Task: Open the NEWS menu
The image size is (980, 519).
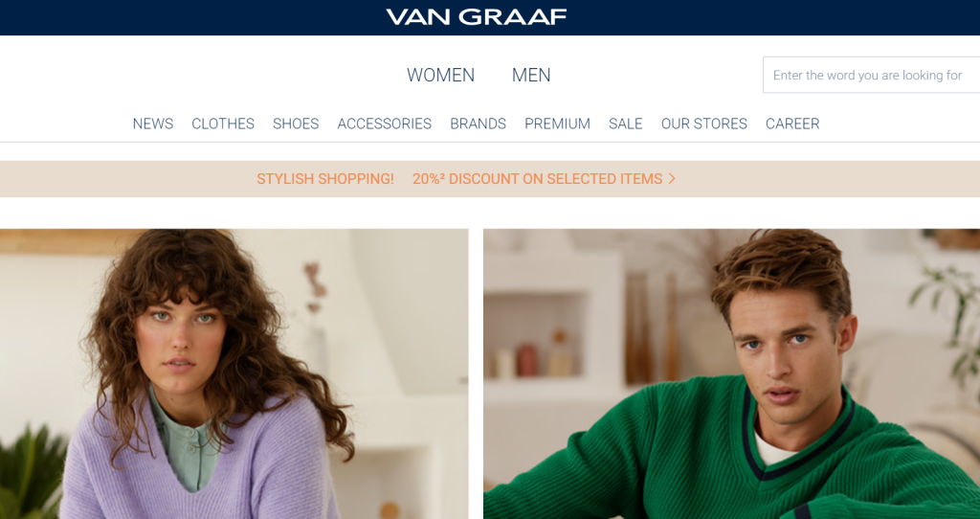Action: coord(153,124)
